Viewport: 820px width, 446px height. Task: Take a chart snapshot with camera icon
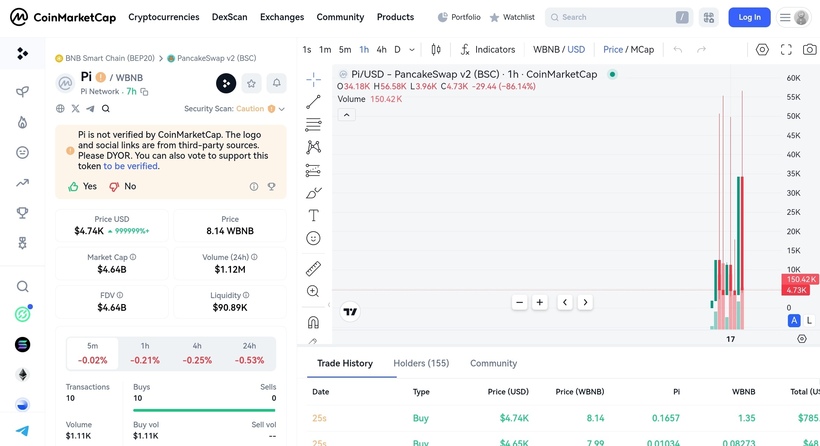coord(810,50)
